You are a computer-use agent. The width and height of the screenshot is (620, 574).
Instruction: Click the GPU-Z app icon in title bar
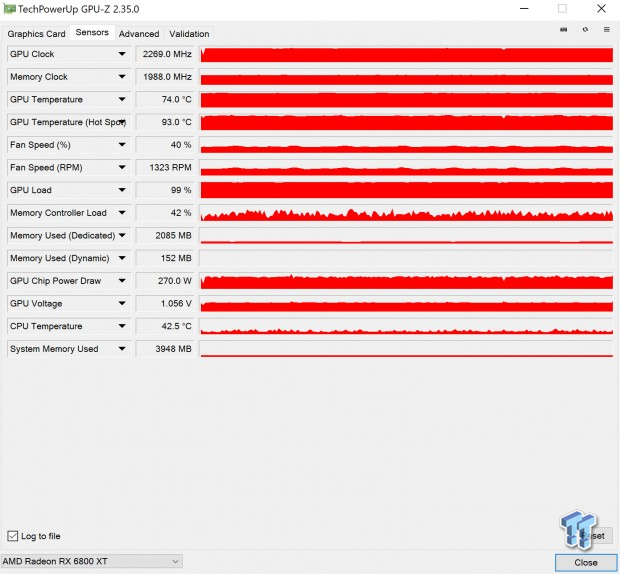click(9, 9)
